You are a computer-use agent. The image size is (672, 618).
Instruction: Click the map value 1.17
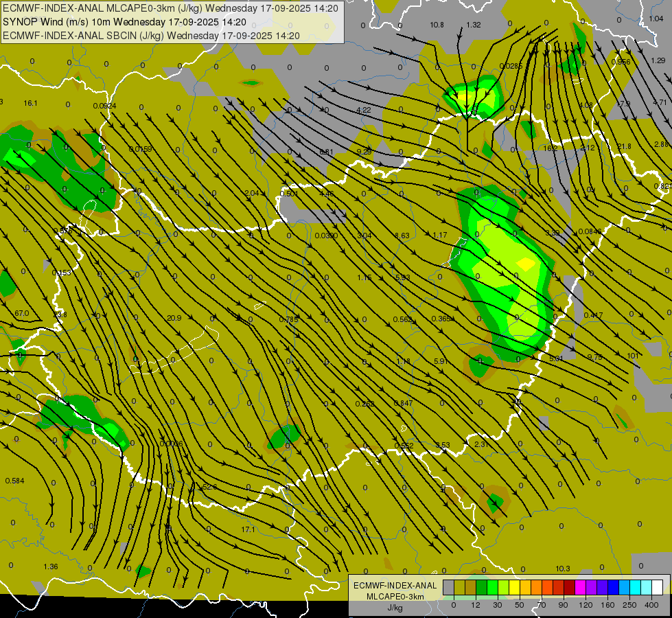point(440,235)
